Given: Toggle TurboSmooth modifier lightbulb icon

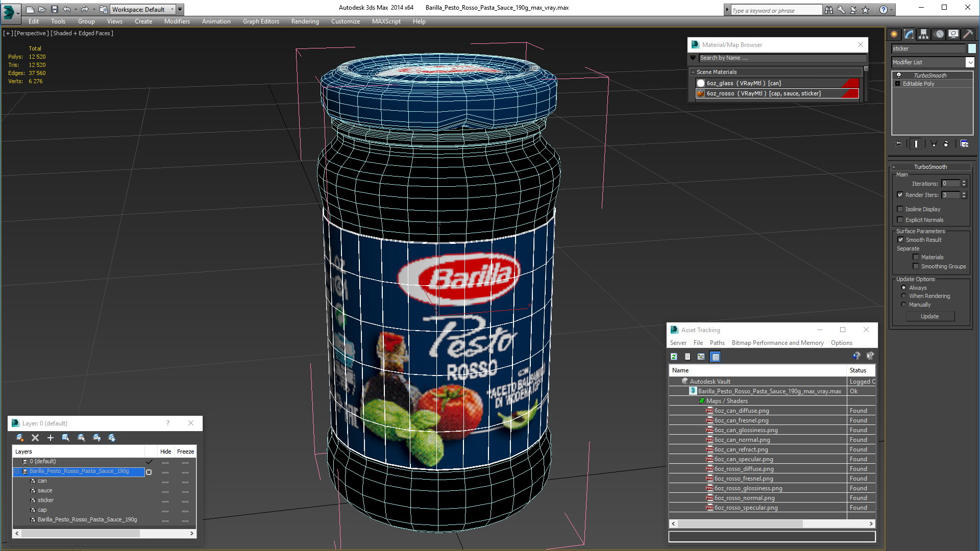Looking at the screenshot, I should [x=899, y=75].
